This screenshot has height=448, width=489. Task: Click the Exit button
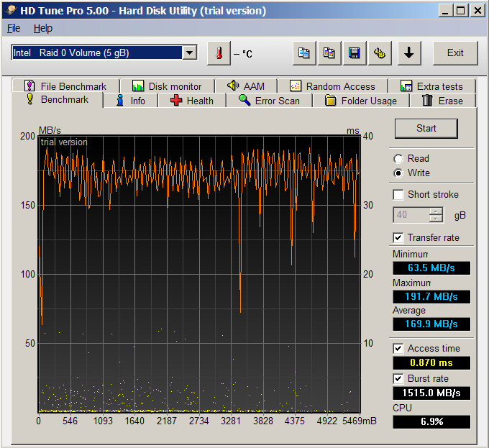tap(455, 53)
